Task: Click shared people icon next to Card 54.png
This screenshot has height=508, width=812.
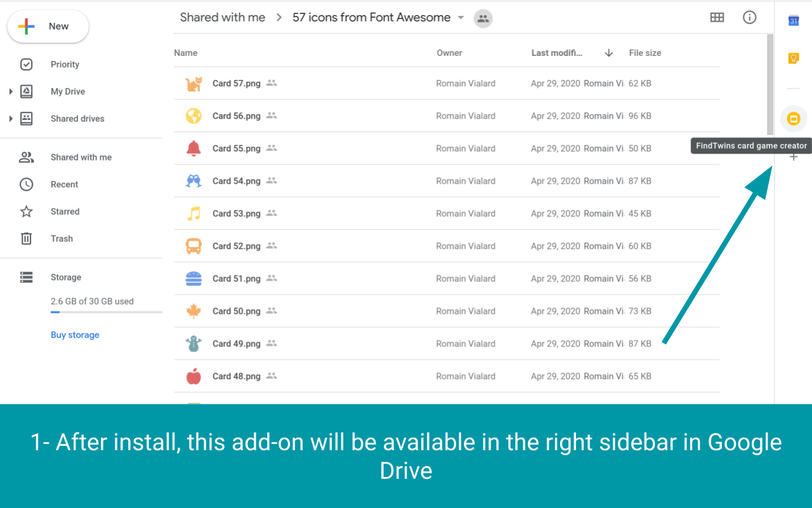Action: [x=272, y=180]
